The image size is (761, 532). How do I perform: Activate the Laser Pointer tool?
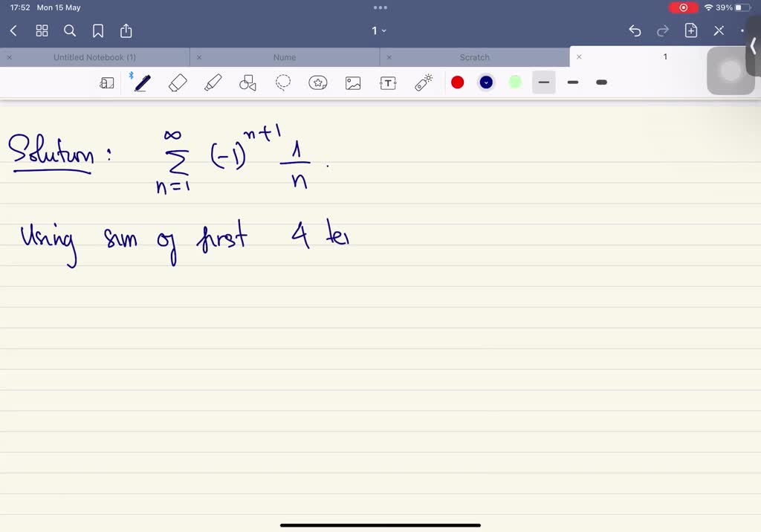423,82
